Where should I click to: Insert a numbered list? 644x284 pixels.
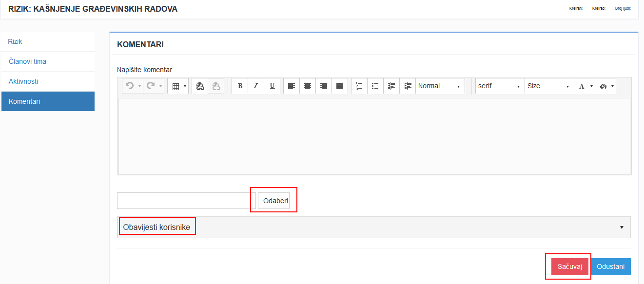point(359,86)
